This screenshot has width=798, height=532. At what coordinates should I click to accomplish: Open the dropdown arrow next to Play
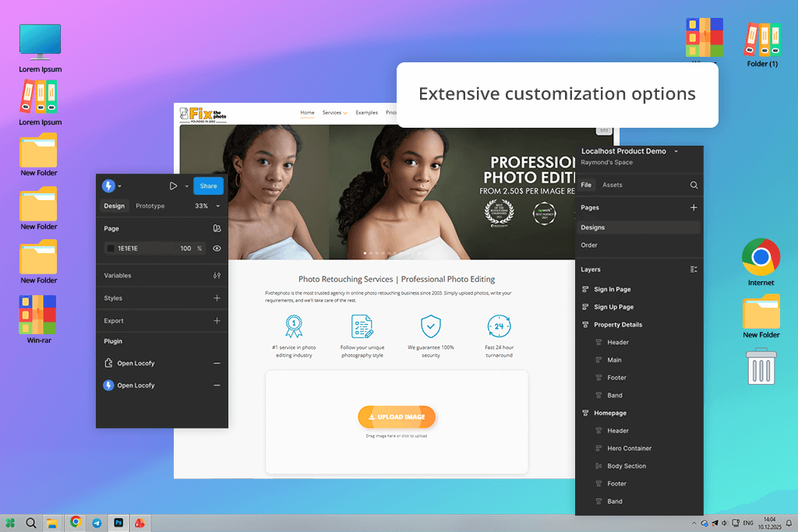[x=187, y=186]
